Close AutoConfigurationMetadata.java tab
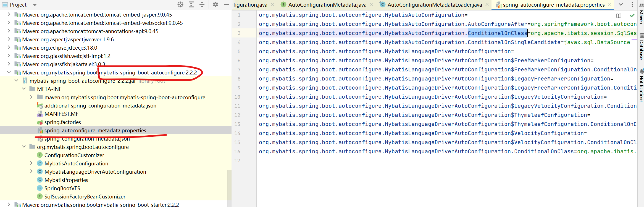 pos(371,4)
